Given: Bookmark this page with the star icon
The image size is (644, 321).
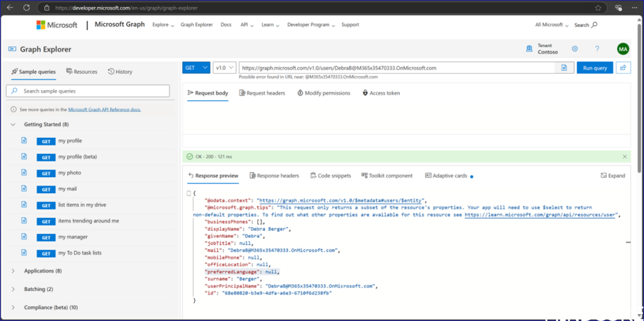Looking at the screenshot, I should coord(597,8).
